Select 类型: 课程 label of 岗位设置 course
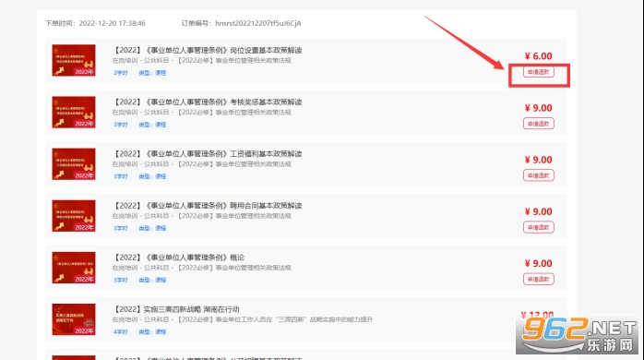 (x=152, y=73)
